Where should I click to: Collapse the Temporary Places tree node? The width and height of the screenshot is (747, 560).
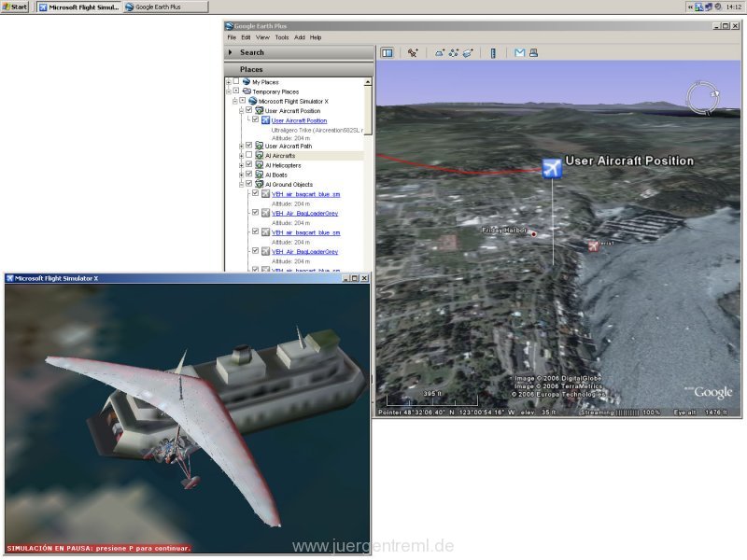click(x=229, y=91)
